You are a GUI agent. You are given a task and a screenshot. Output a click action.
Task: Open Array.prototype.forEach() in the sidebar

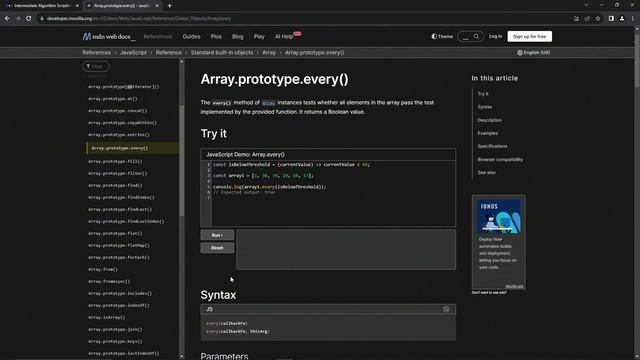pos(119,258)
